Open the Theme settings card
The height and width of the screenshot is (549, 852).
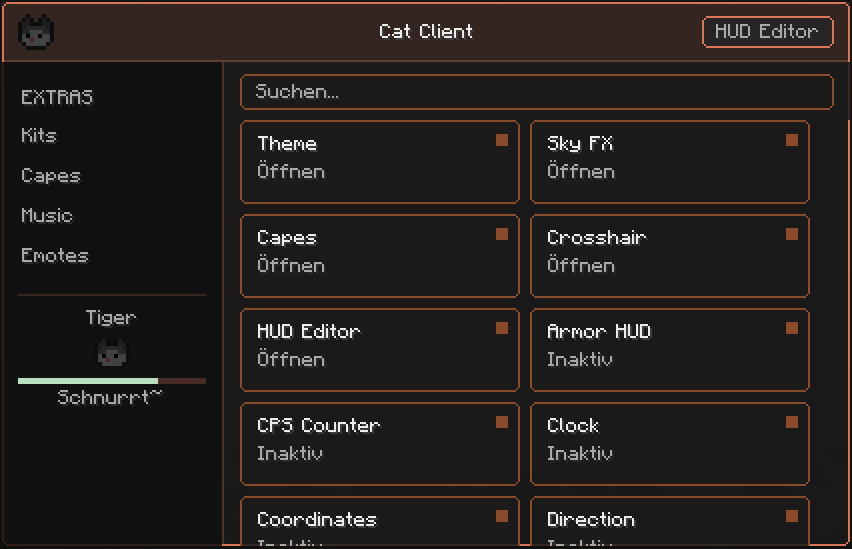[x=380, y=162]
